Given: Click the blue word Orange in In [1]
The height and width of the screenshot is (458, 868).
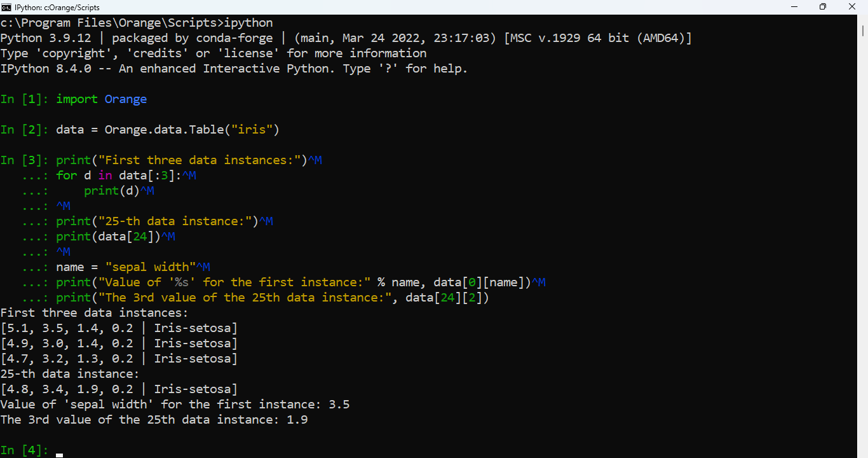Looking at the screenshot, I should pyautogui.click(x=125, y=99).
